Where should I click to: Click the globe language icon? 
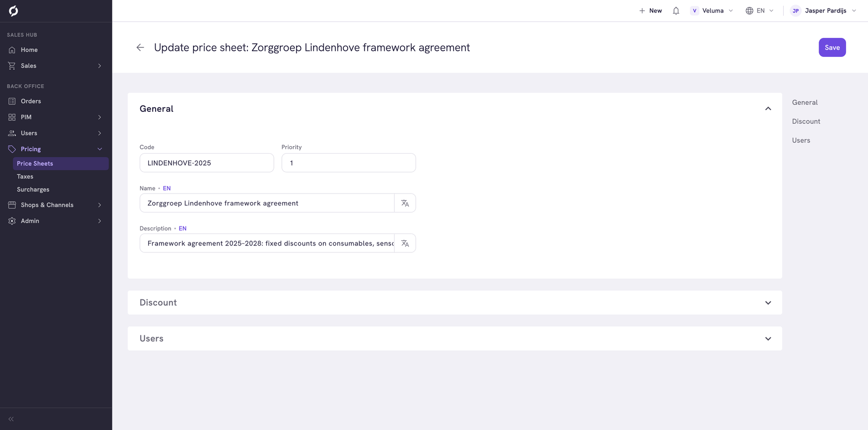(x=749, y=10)
